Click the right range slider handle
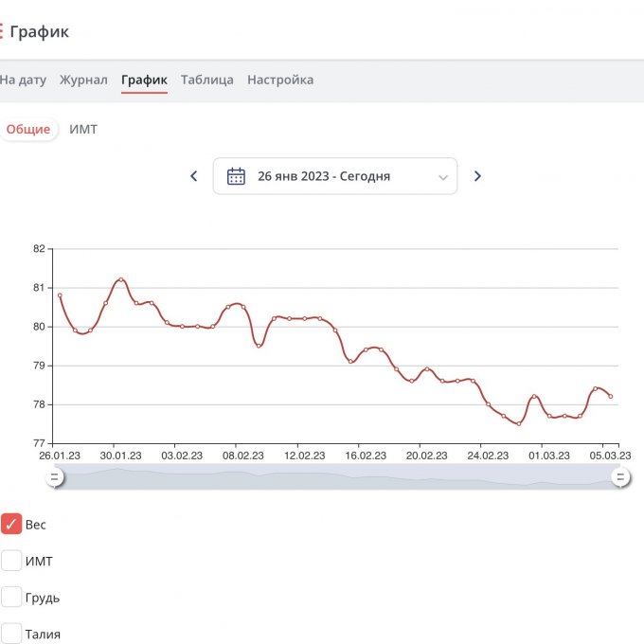The image size is (644, 644). 620,477
